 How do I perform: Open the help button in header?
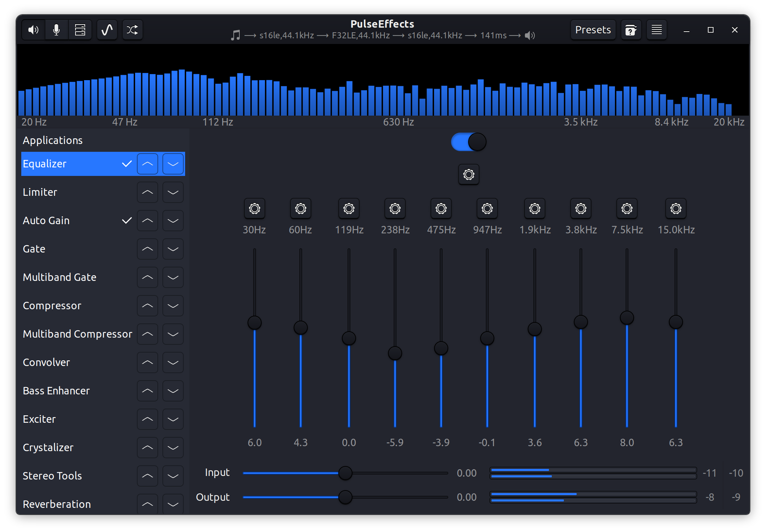[631, 30]
